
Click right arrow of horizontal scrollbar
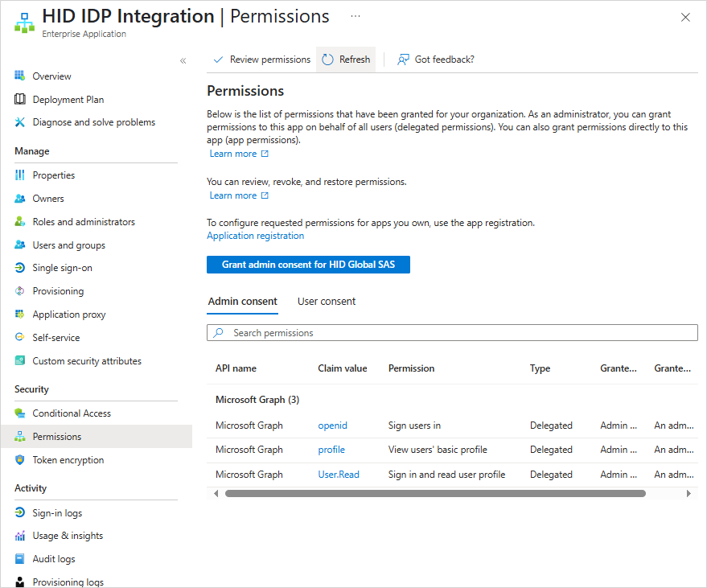689,494
